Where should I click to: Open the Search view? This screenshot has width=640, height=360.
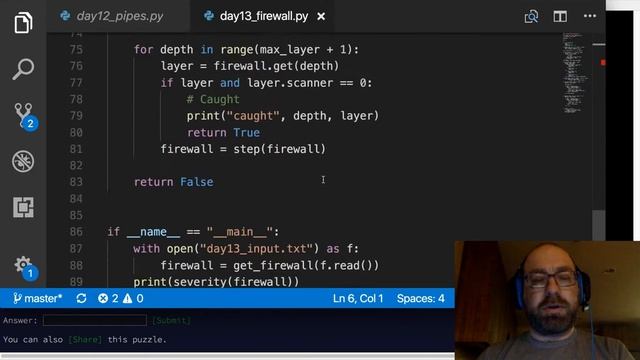(x=23, y=69)
